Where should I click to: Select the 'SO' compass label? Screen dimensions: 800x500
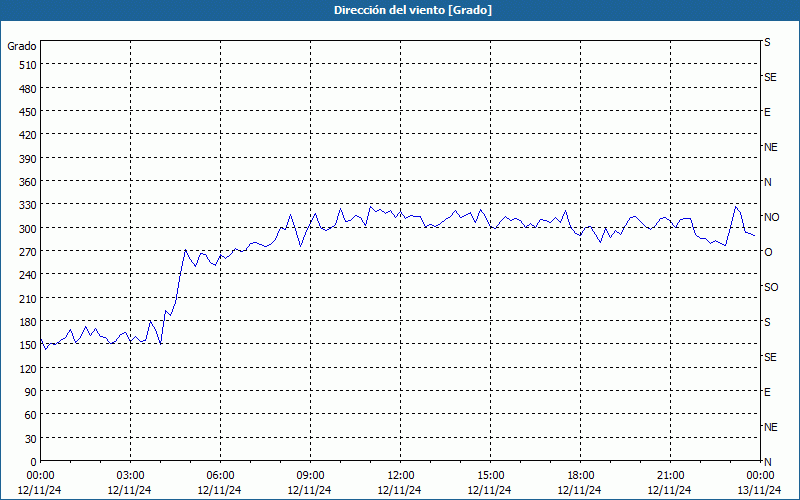click(771, 287)
